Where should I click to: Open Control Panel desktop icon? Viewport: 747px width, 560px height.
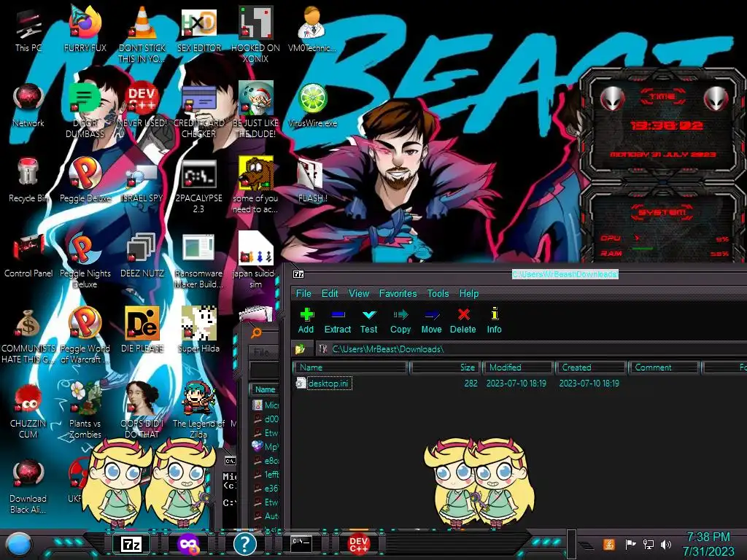[28, 255]
